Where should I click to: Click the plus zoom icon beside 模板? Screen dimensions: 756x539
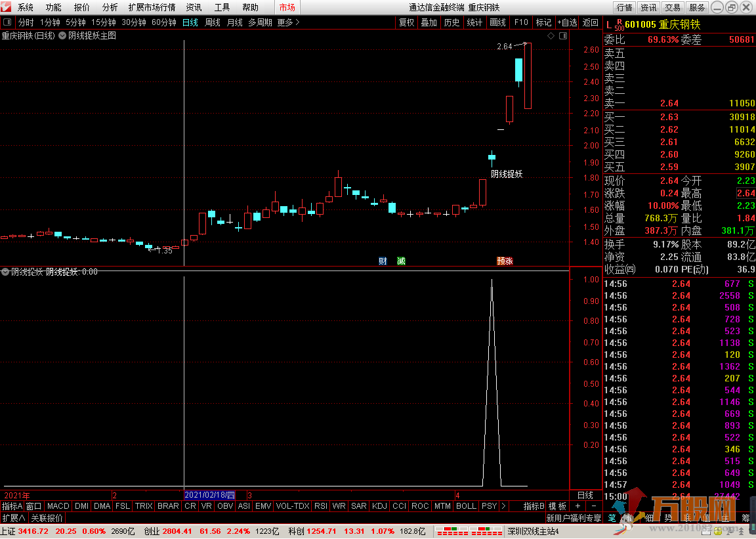tap(577, 506)
